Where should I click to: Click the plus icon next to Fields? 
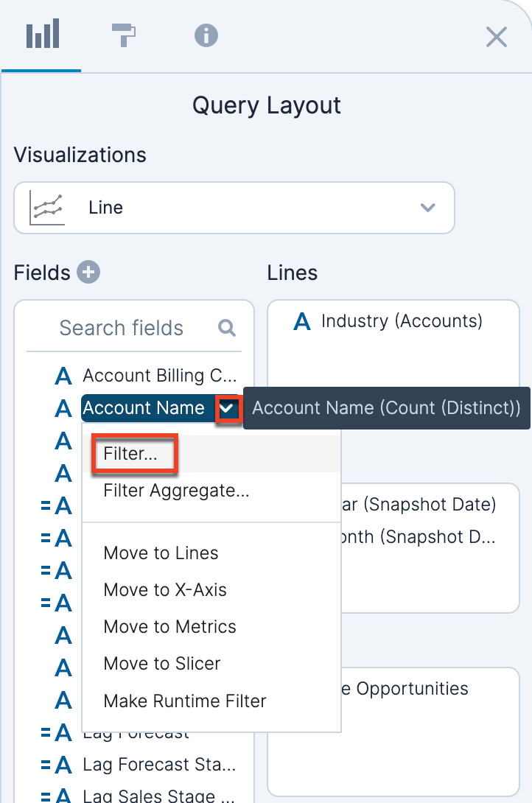[89, 273]
